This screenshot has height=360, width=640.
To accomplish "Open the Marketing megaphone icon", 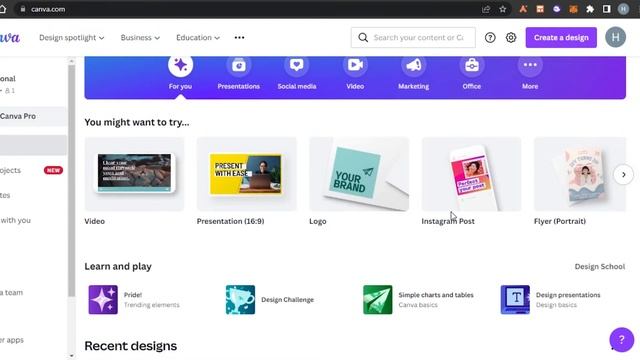I will 413,65.
